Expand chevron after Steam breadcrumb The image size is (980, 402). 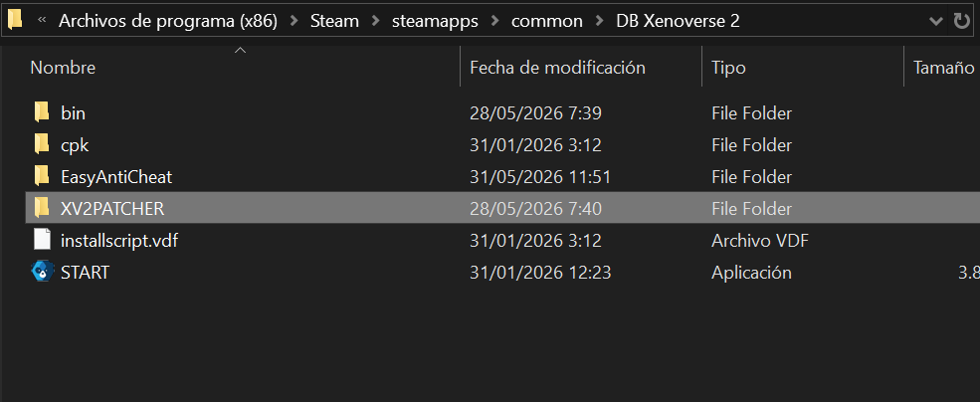(375, 21)
